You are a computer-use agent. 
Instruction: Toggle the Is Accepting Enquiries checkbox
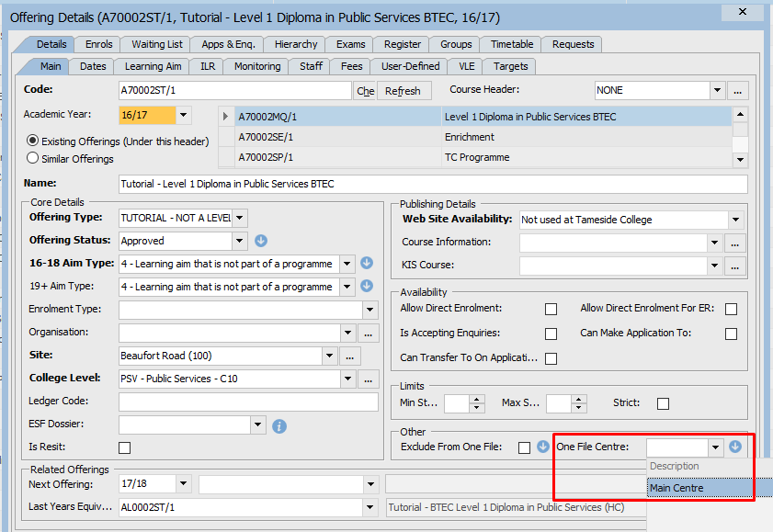coord(551,334)
